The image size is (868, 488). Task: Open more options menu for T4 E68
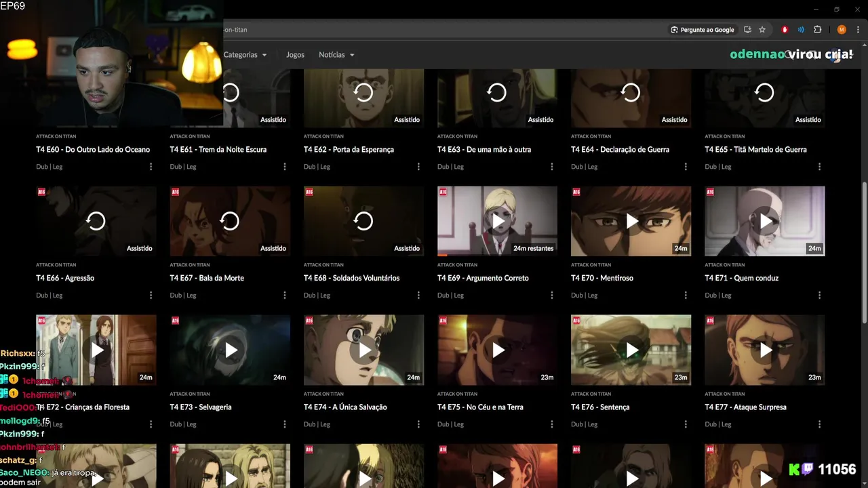418,296
